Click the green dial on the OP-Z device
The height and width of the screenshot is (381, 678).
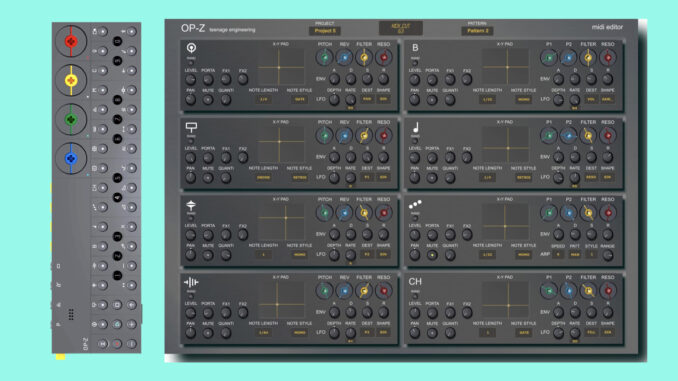pyautogui.click(x=71, y=119)
